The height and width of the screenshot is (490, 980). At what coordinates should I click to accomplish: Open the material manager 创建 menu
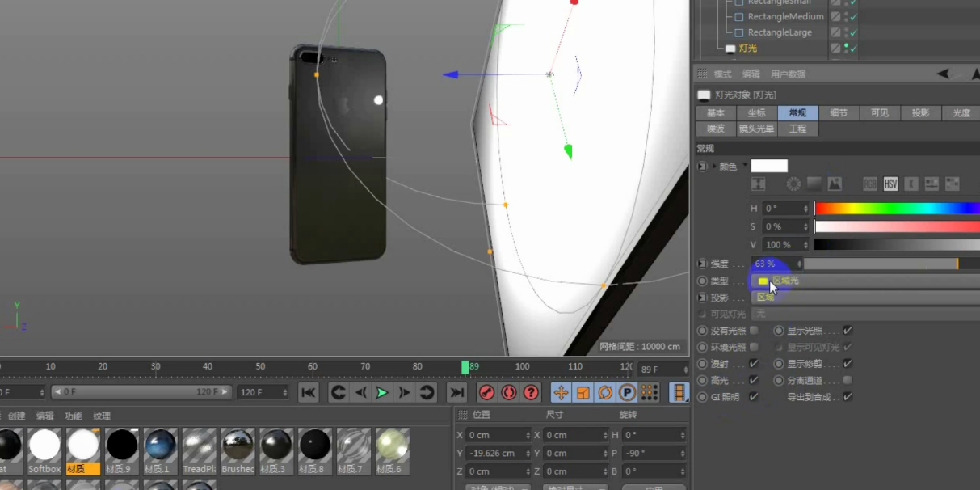[17, 416]
